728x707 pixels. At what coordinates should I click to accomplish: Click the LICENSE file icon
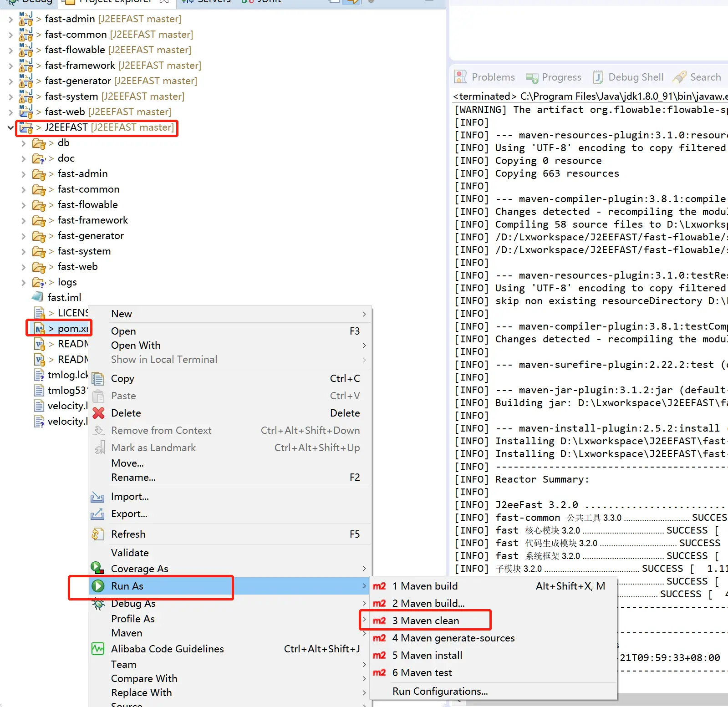40,313
